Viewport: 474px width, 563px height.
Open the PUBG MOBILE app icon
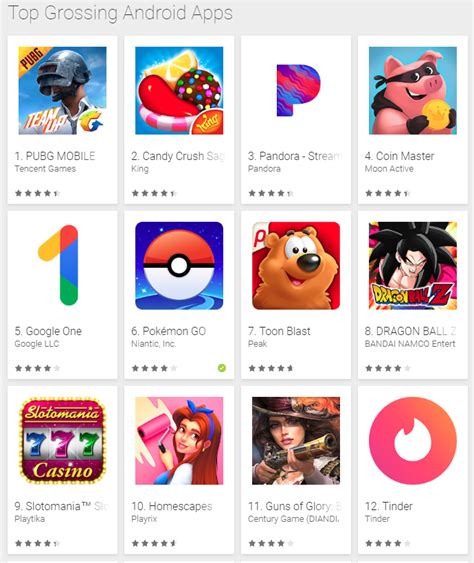pyautogui.click(x=62, y=90)
